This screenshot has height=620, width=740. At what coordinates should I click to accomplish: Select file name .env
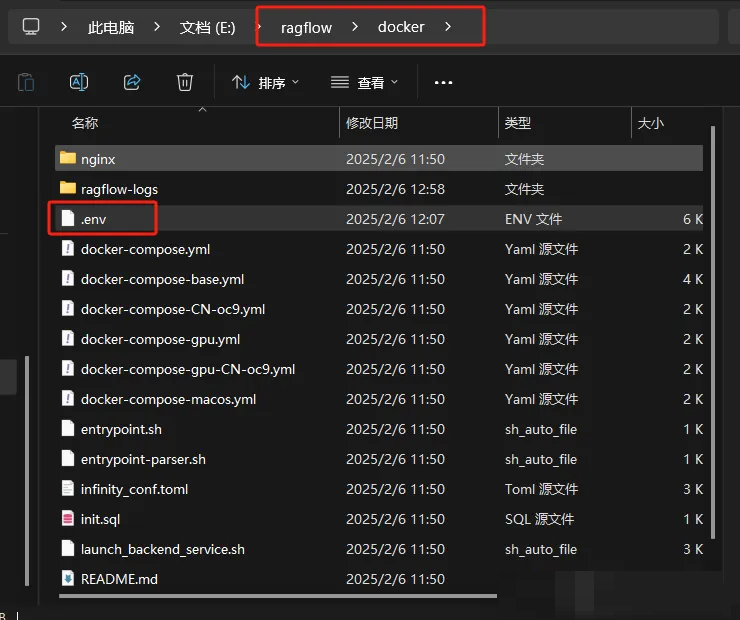tap(93, 219)
